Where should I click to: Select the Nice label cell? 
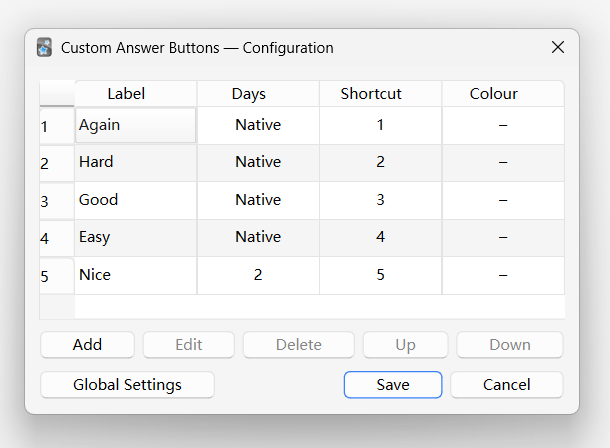[136, 275]
